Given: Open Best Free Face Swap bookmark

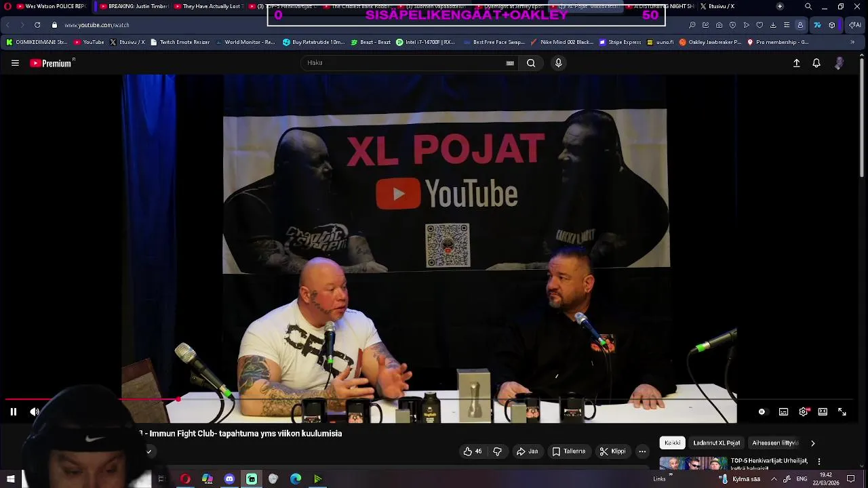Looking at the screenshot, I should point(494,42).
